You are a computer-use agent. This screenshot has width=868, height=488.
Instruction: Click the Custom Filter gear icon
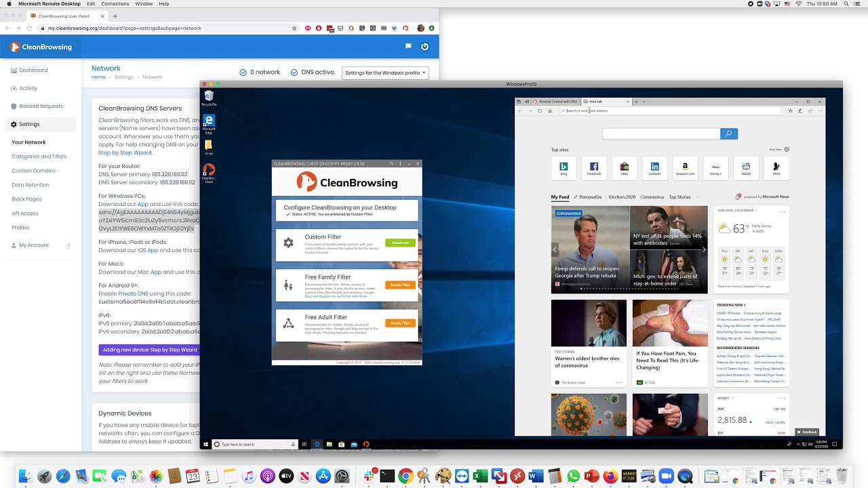289,243
